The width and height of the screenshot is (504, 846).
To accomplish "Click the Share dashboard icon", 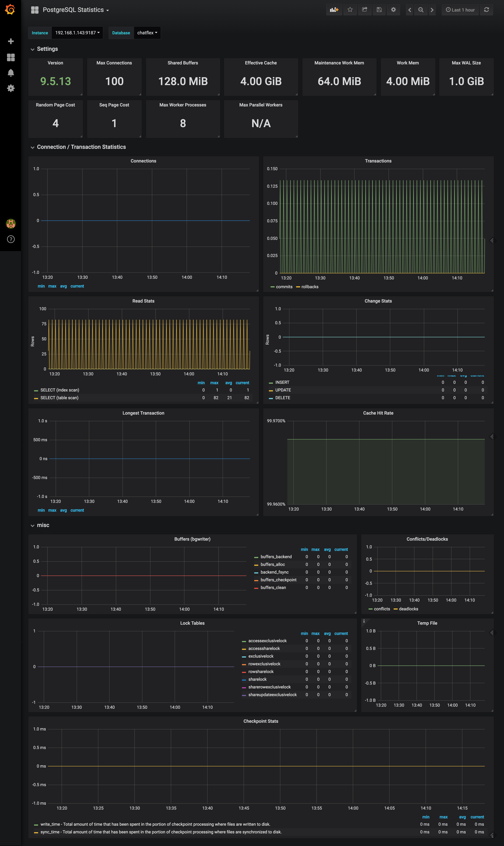I will point(365,10).
